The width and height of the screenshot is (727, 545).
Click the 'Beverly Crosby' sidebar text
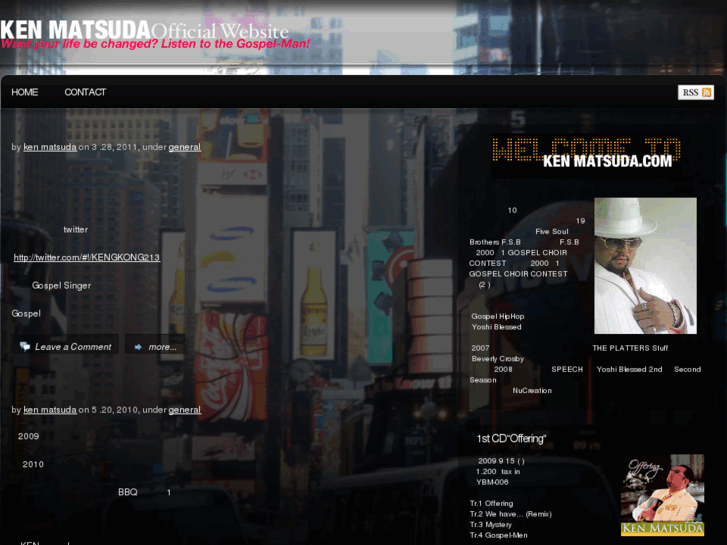click(497, 359)
